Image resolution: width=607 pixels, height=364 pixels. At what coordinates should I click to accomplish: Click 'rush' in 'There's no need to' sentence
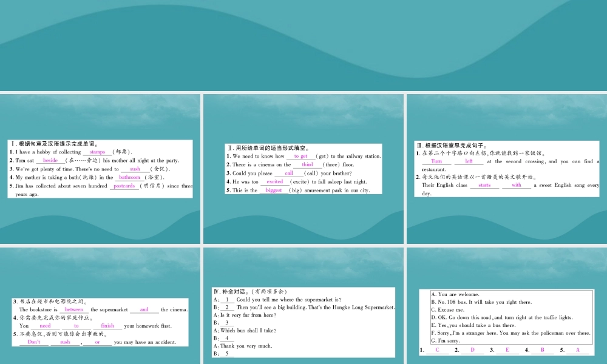[x=135, y=169]
